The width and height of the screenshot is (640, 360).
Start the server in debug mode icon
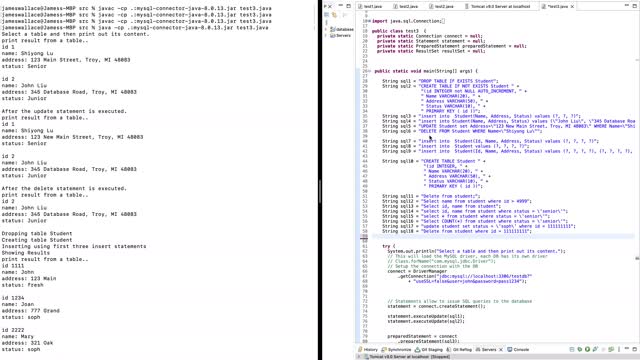580,349
